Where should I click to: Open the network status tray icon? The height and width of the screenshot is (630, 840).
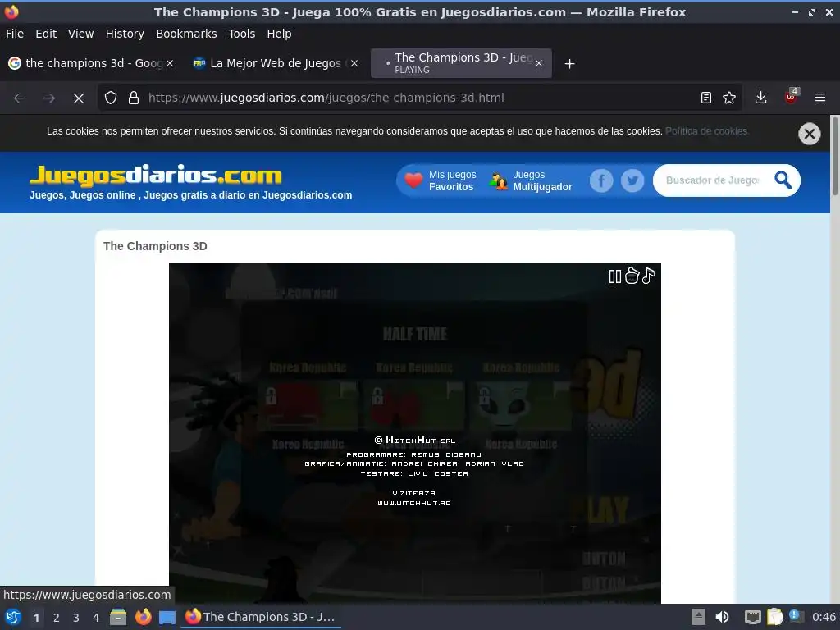pyautogui.click(x=753, y=617)
